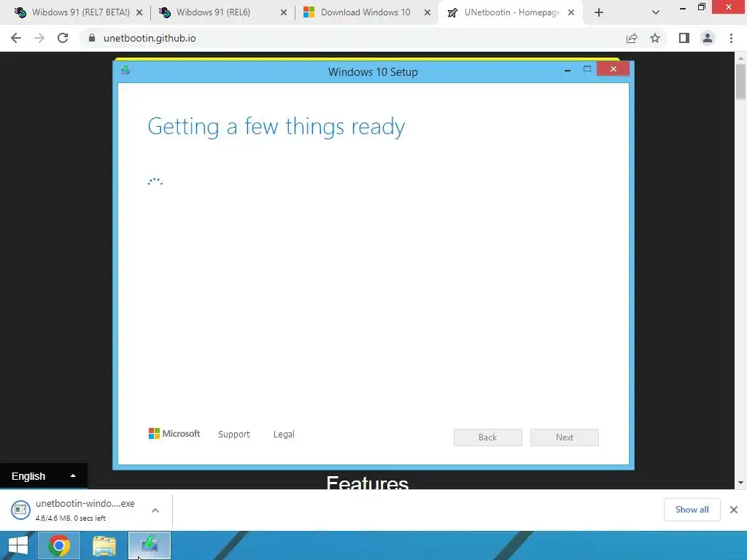Screen dimensions: 747x560
Task: Click the Windows 10 Setup taskbar icon
Action: [150, 545]
